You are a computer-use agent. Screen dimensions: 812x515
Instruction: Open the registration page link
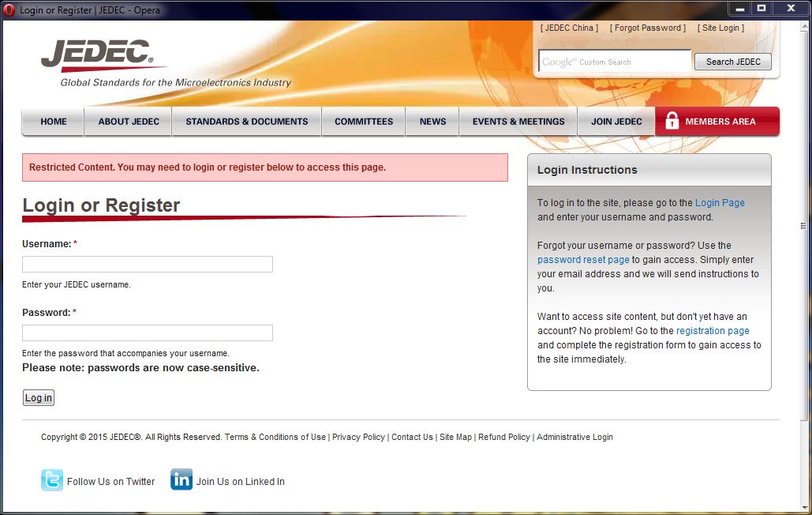pyautogui.click(x=713, y=330)
